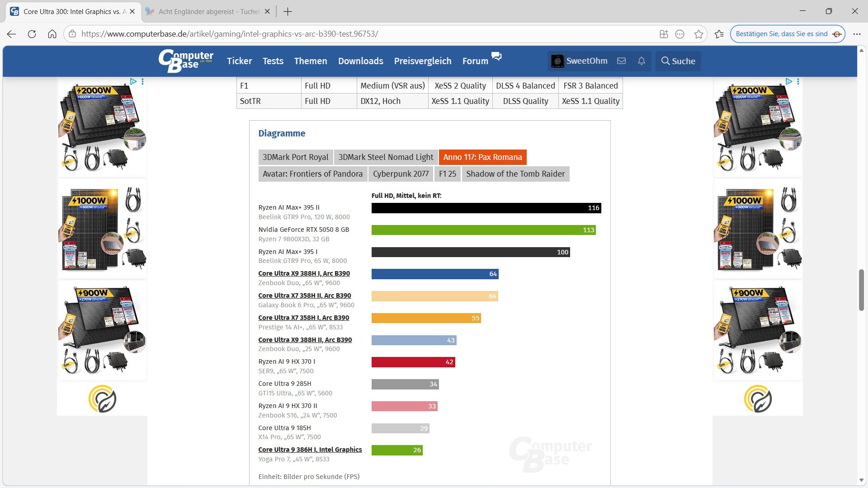Click the red Ryzen AI 9 HX 370 I bar
Screen dimensions: 868x488
[413, 362]
